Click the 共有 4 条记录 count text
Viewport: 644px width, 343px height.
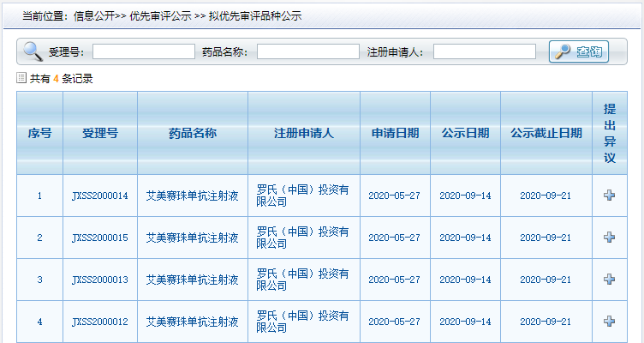[61, 78]
